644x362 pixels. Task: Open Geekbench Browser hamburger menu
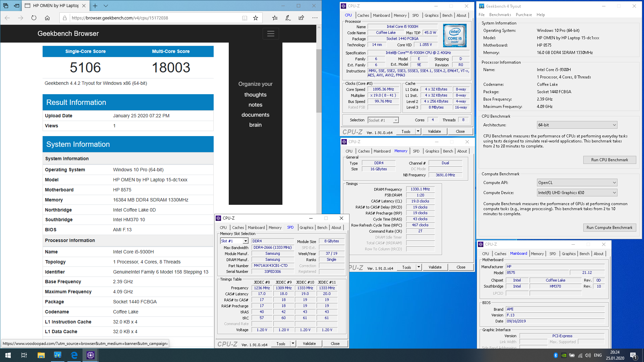pyautogui.click(x=271, y=34)
